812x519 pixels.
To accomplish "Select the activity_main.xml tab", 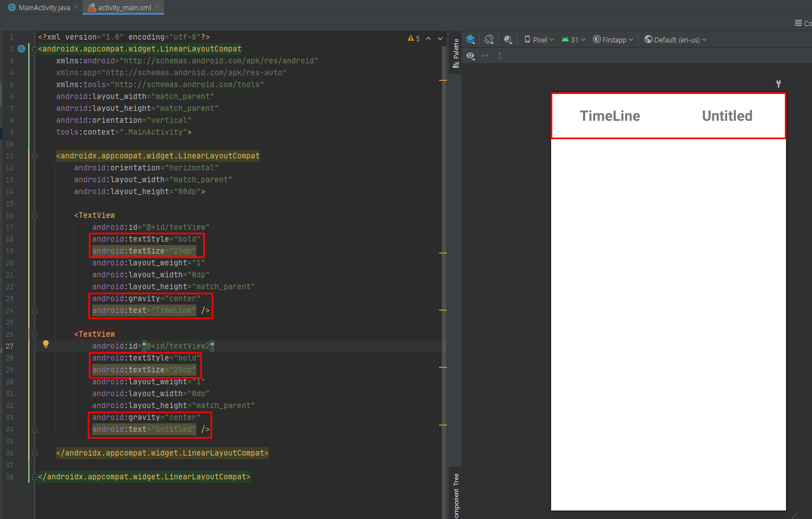I will pyautogui.click(x=124, y=7).
